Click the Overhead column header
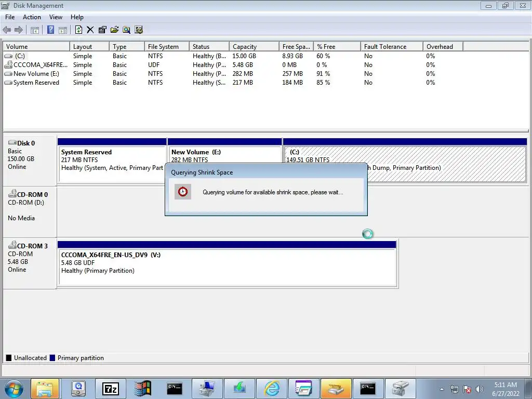The image size is (532, 399). tap(443, 46)
